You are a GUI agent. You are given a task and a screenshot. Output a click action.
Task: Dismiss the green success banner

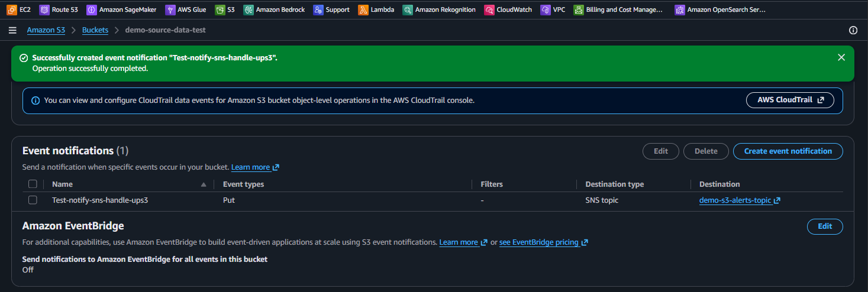841,57
